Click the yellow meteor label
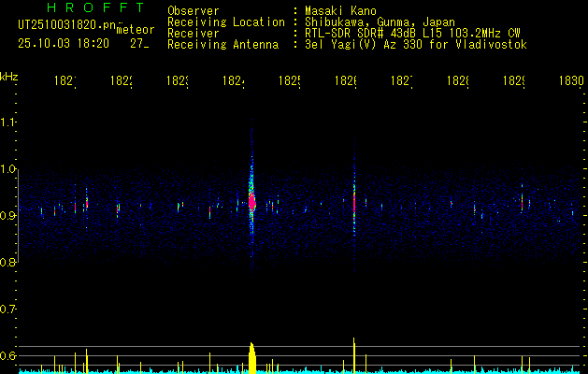This screenshot has width=588, height=374. point(136,30)
